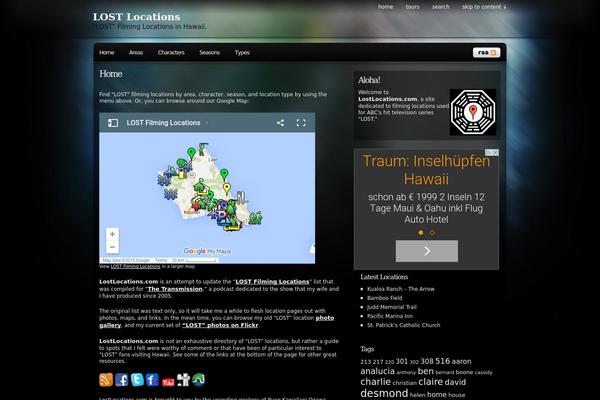
Task: Open the bold 'LOST Filming Locations' list link
Action: pyautogui.click(x=272, y=282)
